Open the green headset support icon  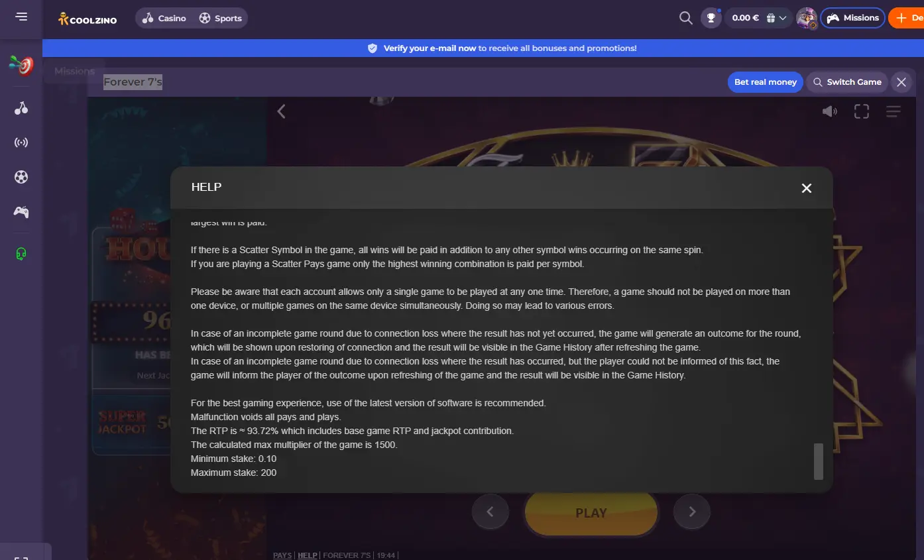pos(21,254)
